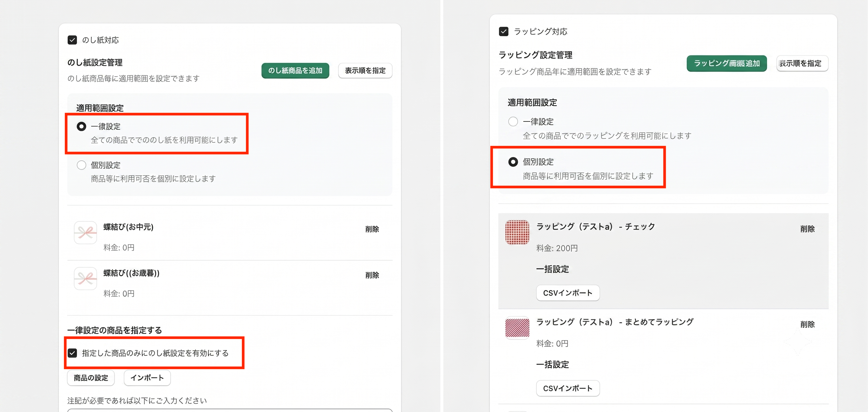Image resolution: width=868 pixels, height=412 pixels.
Task: Click the インポート button under 一律設定の商品
Action: (147, 378)
